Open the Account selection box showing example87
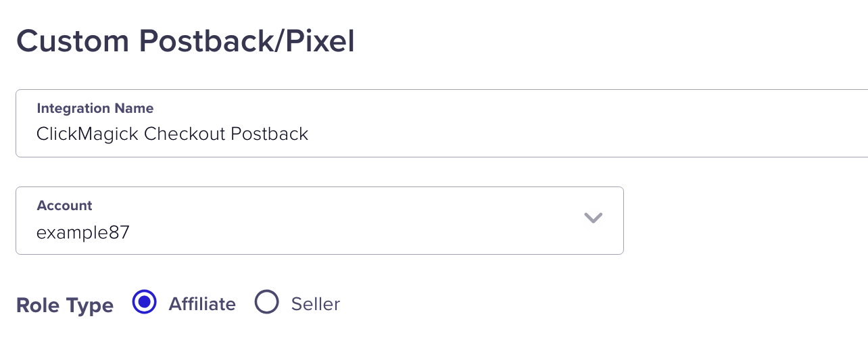The width and height of the screenshot is (868, 350). (319, 221)
